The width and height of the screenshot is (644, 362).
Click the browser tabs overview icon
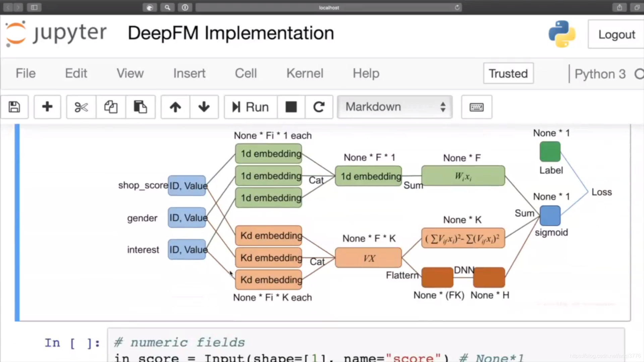(x=637, y=7)
